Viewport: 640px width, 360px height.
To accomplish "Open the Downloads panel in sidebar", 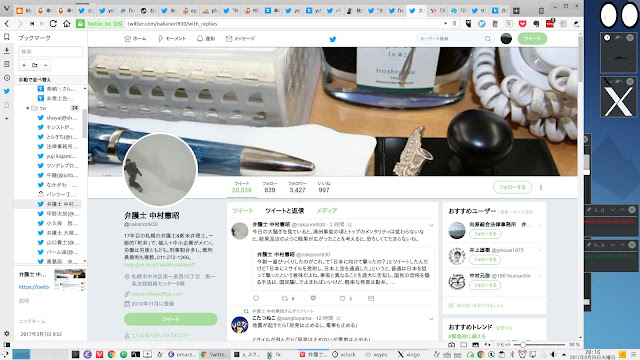I will [x=7, y=51].
